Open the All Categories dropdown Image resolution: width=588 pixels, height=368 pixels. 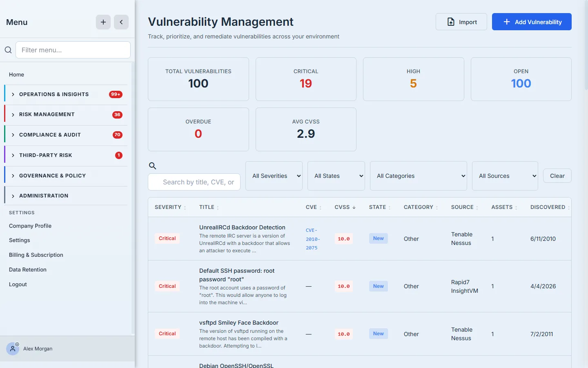(x=419, y=176)
